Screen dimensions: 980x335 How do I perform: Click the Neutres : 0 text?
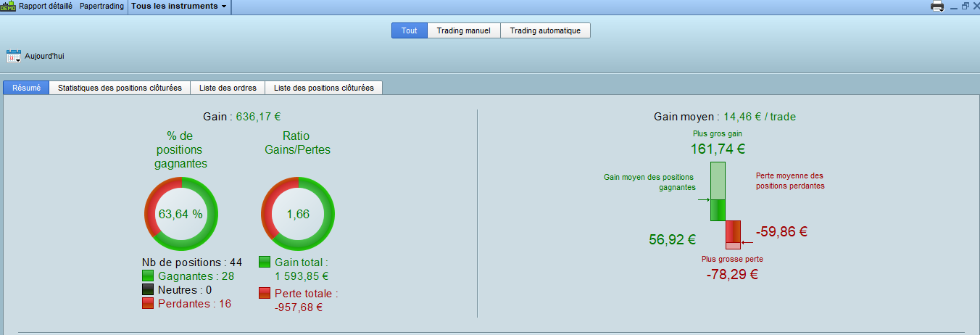(184, 289)
